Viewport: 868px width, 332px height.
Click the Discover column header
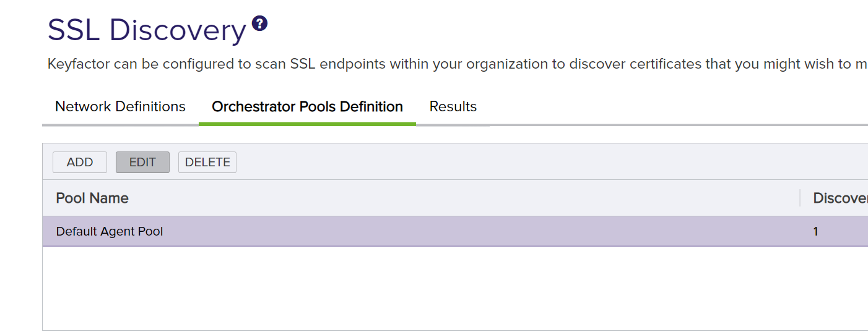tap(840, 198)
